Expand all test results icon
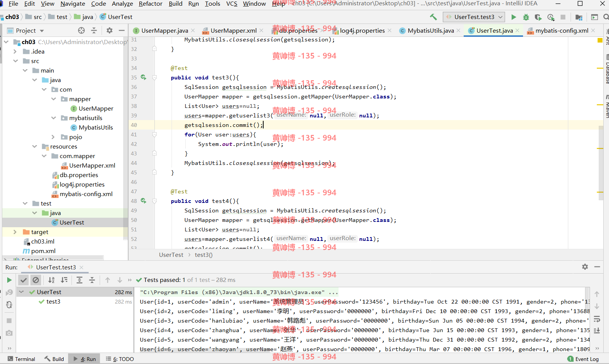Screen dimensions: 609x364 tap(80, 280)
